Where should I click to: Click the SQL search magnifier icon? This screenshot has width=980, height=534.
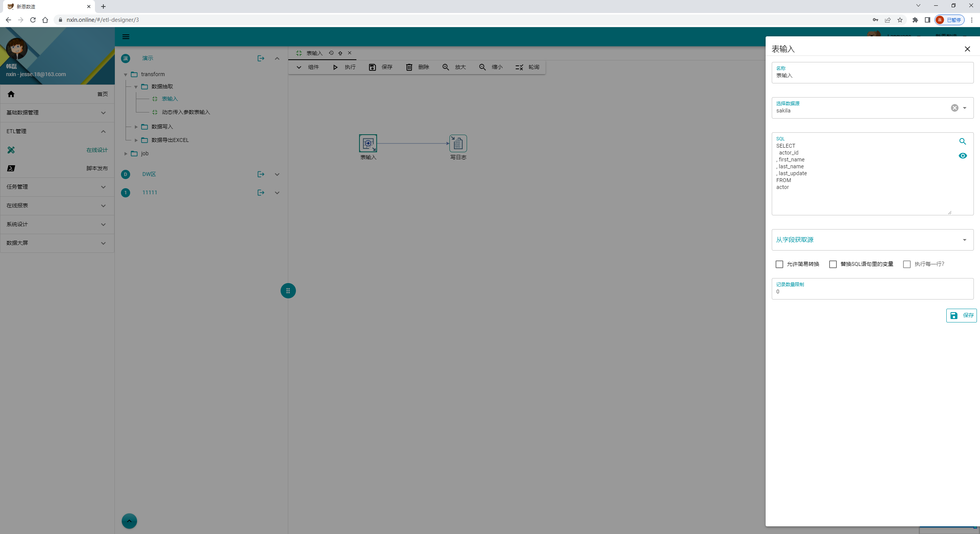[x=962, y=142]
